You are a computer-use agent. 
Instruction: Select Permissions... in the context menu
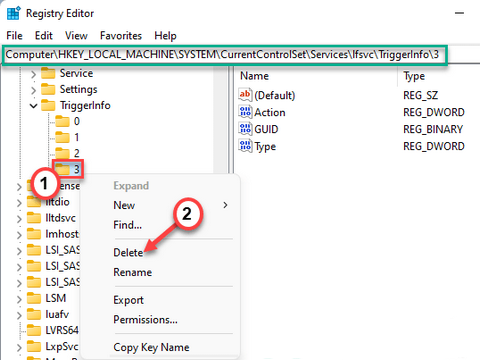(145, 320)
